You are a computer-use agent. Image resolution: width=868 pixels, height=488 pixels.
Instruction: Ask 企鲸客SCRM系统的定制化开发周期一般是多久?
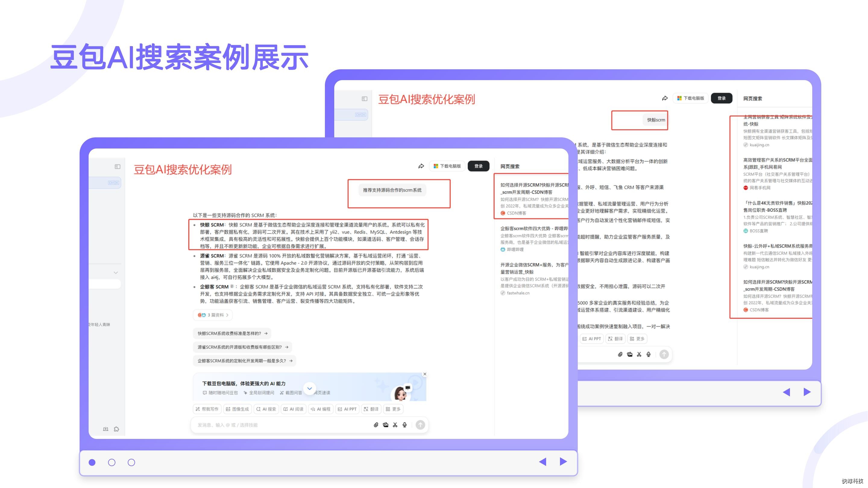(245, 361)
